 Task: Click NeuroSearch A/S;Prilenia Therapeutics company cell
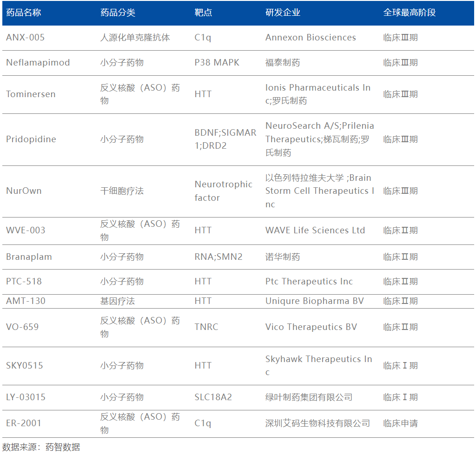click(320, 139)
